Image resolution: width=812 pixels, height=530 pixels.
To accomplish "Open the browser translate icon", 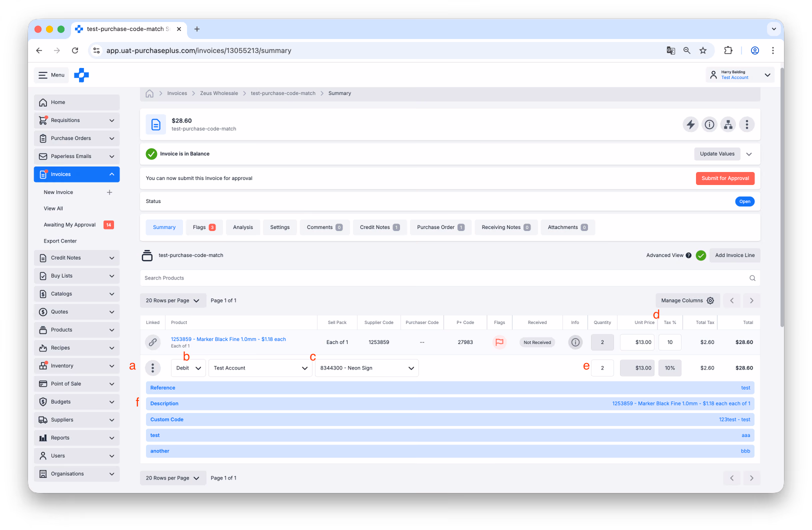I will coord(671,50).
